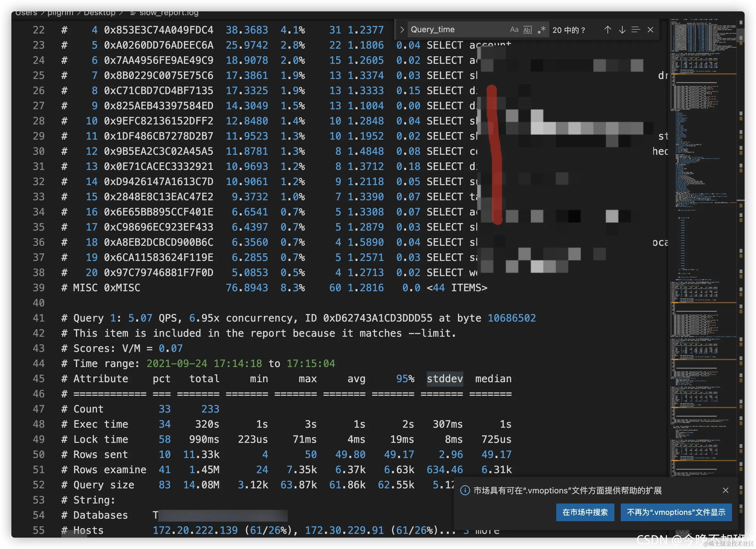
Task: Toggle Match Whole Word option
Action: coord(528,30)
